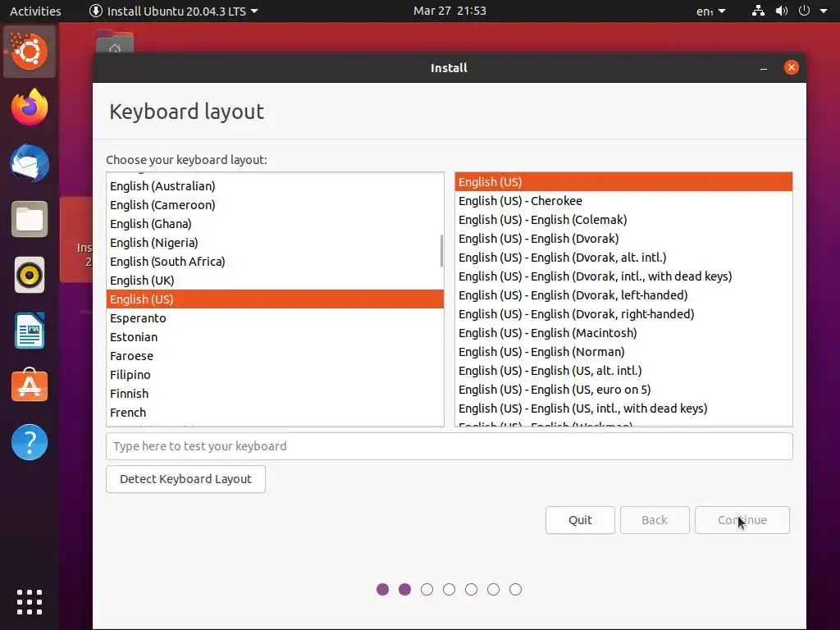Focus the keyboard test input field

[449, 446]
